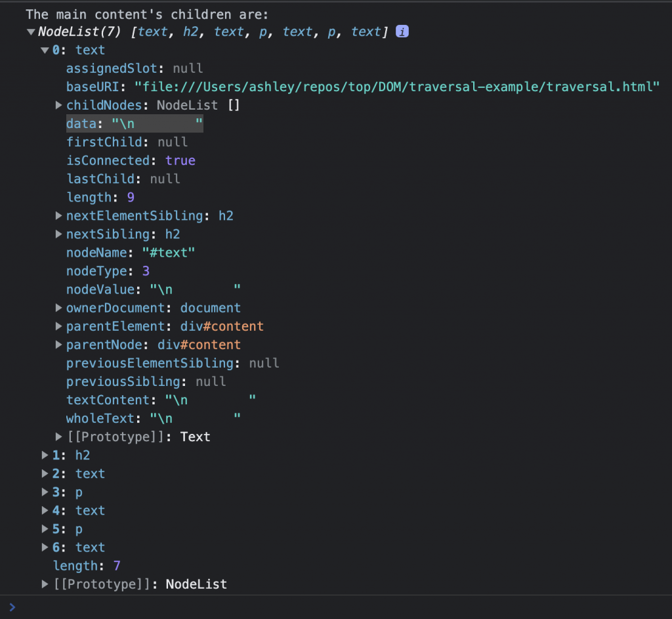Image resolution: width=672 pixels, height=619 pixels.
Task: Expand the [[Prototype]]: NodeList entry
Action: (x=45, y=584)
